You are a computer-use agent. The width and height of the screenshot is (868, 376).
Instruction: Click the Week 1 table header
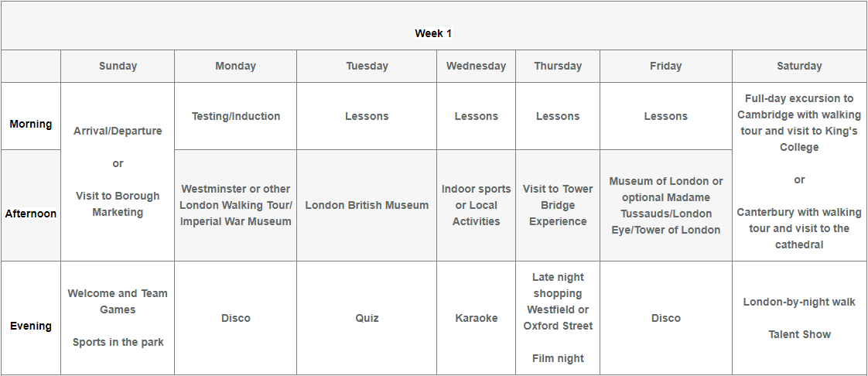coord(433,33)
